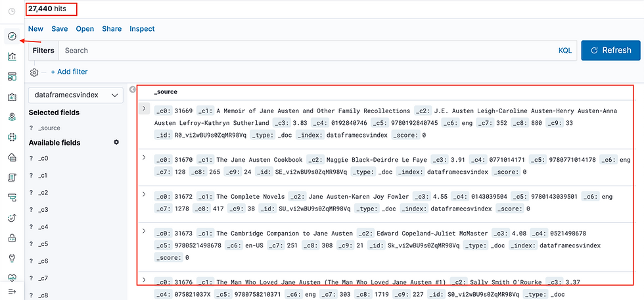This screenshot has width=644, height=300.
Task: Click Save in the top menu
Action: tap(60, 29)
